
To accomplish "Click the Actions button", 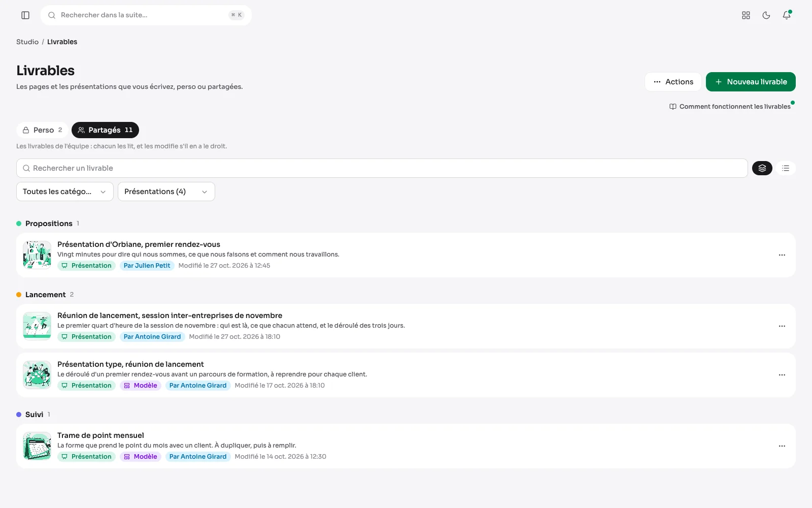I will coord(673,82).
